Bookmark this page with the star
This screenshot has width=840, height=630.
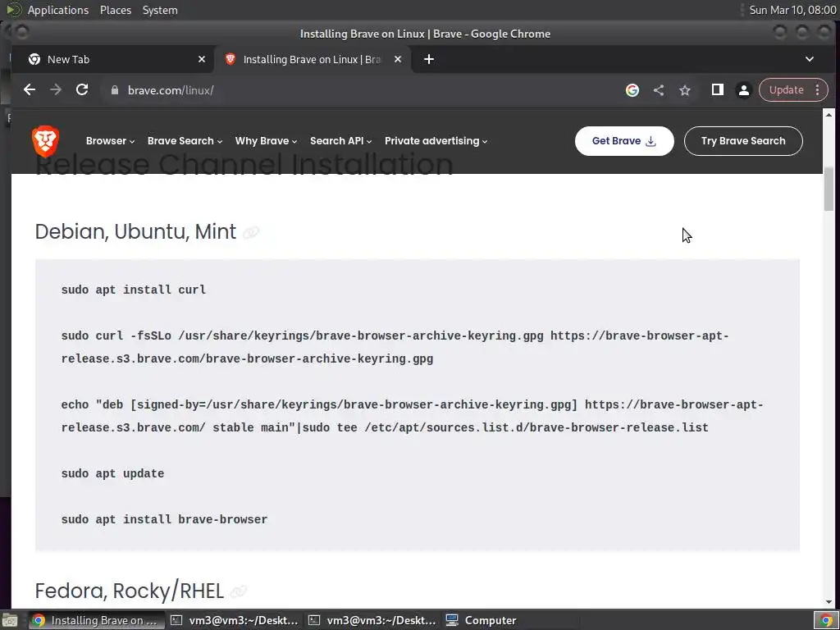coord(685,90)
